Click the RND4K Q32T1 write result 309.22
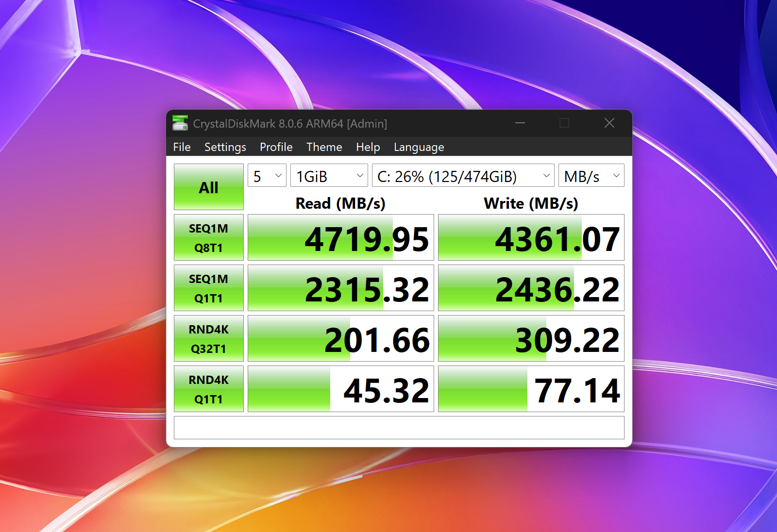The height and width of the screenshot is (532, 777). pos(531,338)
